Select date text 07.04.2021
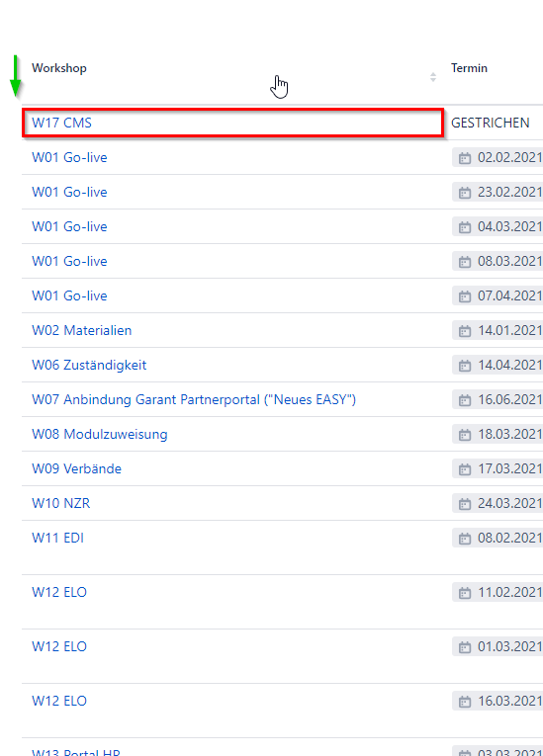The image size is (543, 756). pyautogui.click(x=510, y=296)
